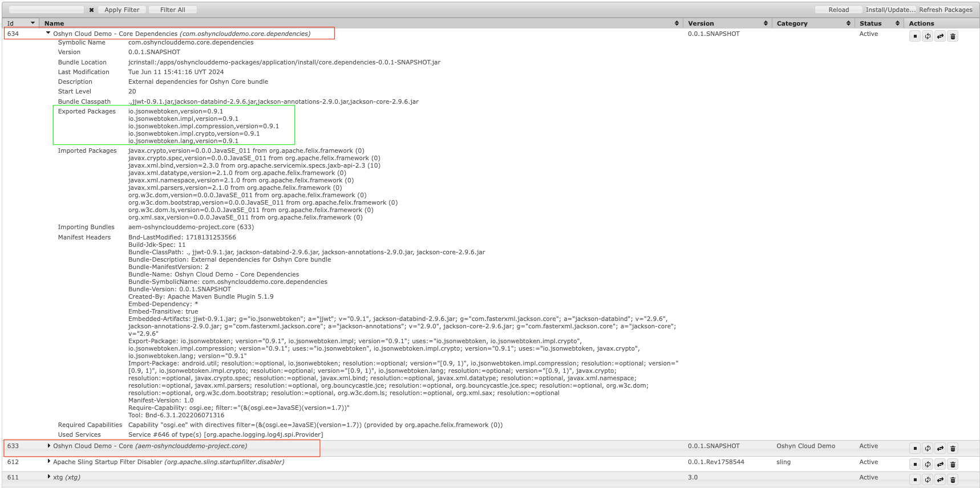Sort bundles by Name column arrows
Viewport: 980px width, 488px height.
[677, 23]
